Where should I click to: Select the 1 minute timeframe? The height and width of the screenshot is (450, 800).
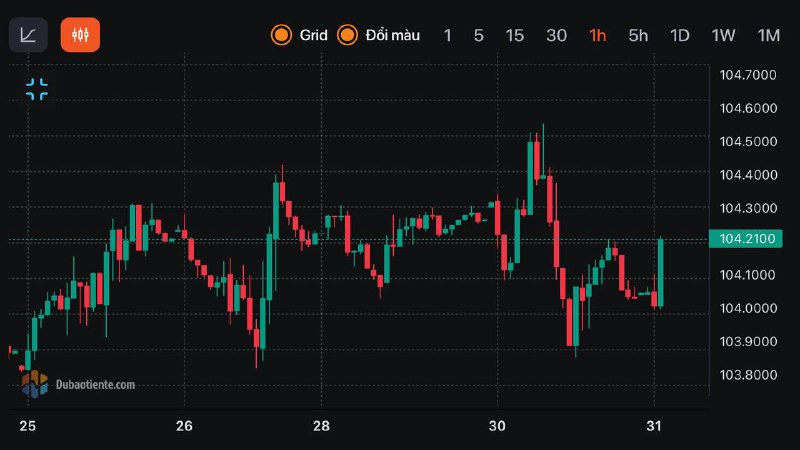[447, 35]
